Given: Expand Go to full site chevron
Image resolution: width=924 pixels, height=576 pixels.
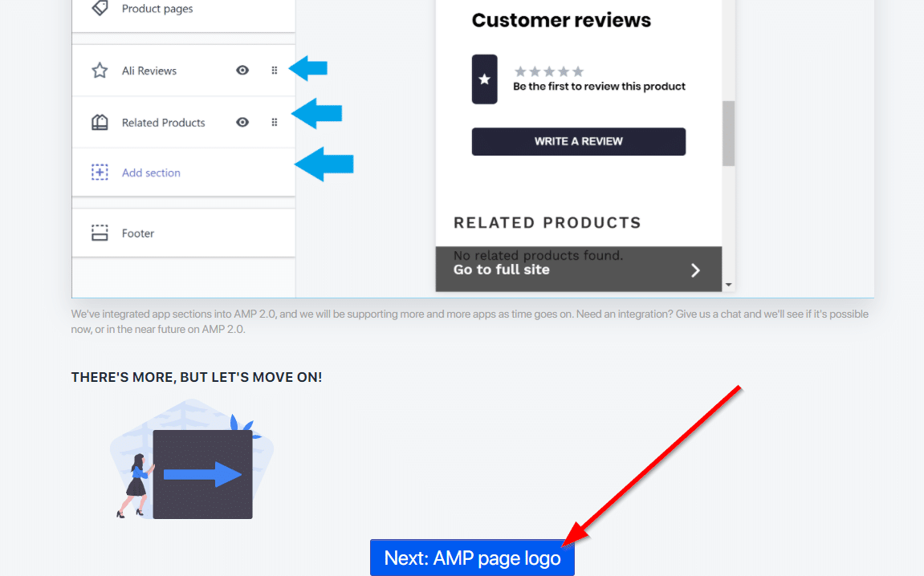Looking at the screenshot, I should (x=695, y=270).
